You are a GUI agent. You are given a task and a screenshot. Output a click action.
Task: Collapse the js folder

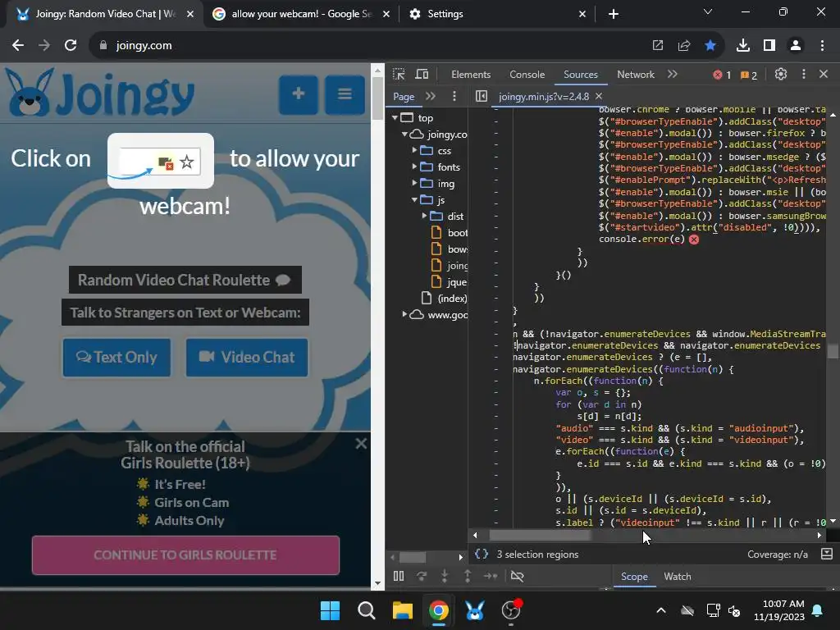(414, 199)
